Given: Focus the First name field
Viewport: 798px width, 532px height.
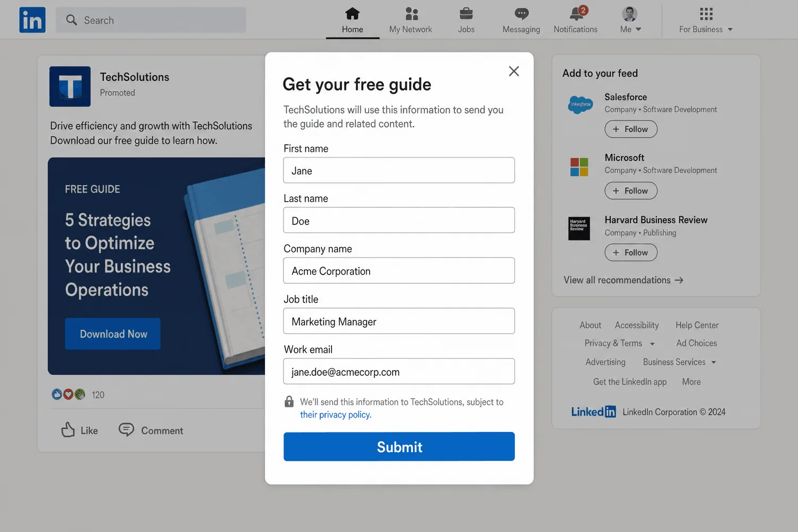Looking at the screenshot, I should pyautogui.click(x=399, y=170).
